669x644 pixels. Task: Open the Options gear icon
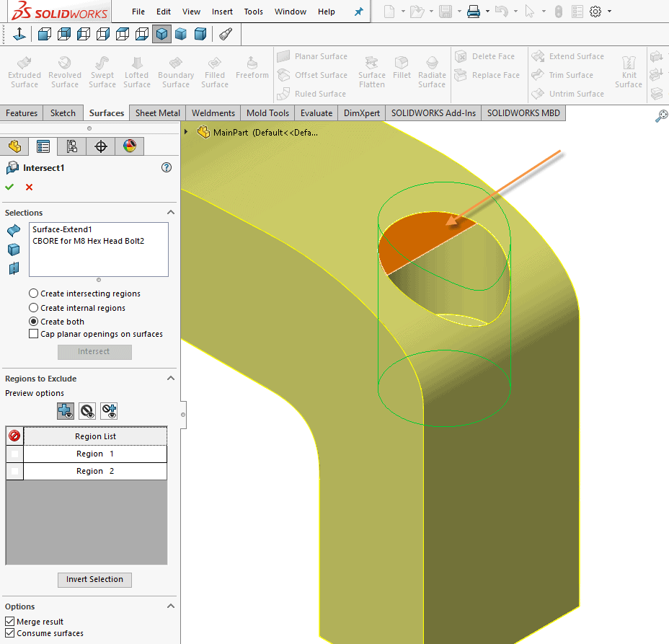pos(595,12)
